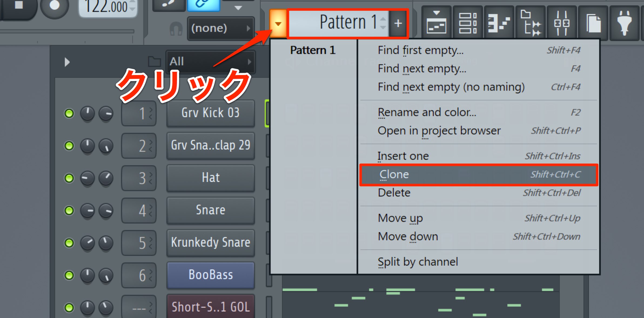
Task: Mute the Short-S..1 GOL channel
Action: coord(69,308)
